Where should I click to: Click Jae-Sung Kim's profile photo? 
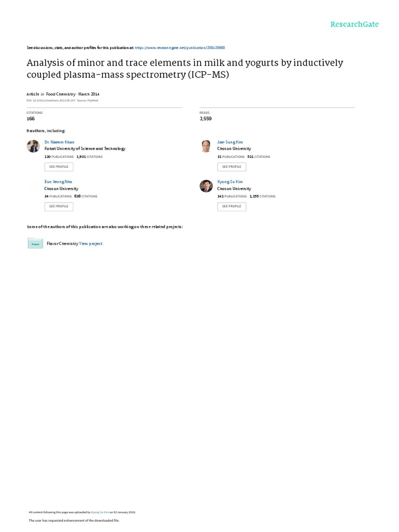[x=206, y=146]
